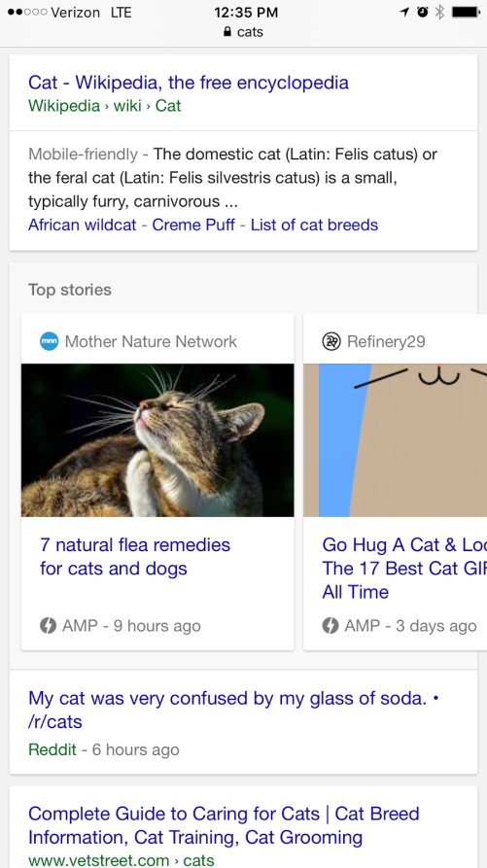Open the Reddit soda cat post
Viewport: 487px width, 868px height.
tap(233, 710)
